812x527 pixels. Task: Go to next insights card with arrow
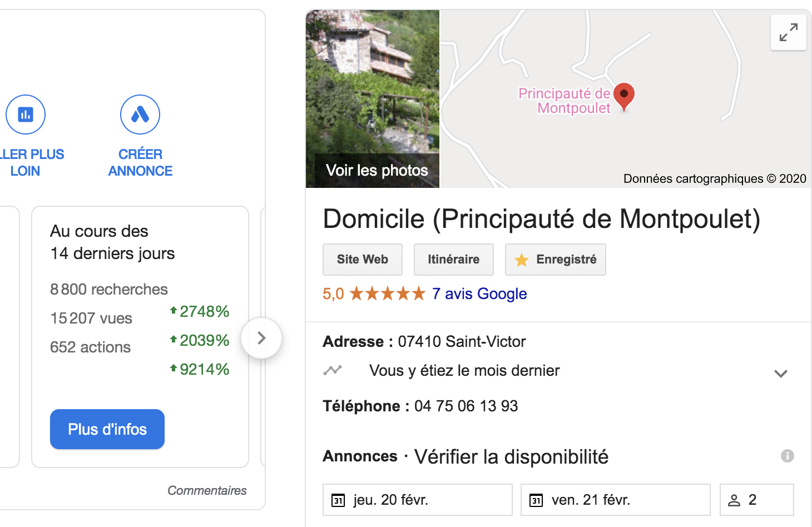click(261, 338)
